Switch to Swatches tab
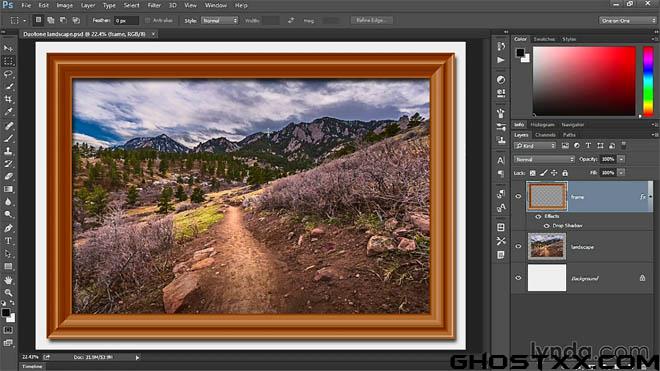The image size is (660, 371). pos(544,39)
